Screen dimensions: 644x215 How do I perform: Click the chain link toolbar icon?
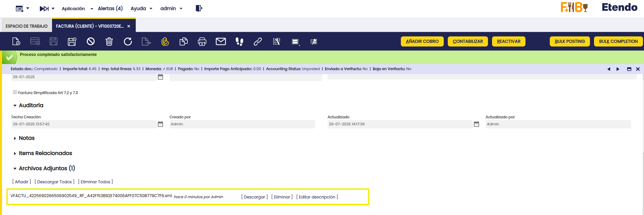click(x=258, y=41)
